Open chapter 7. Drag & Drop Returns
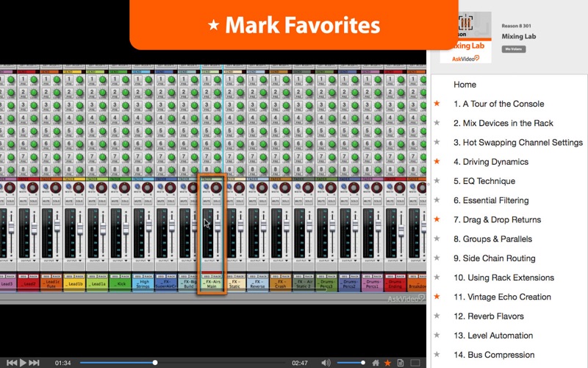The width and height of the screenshot is (588, 368). [x=498, y=219]
